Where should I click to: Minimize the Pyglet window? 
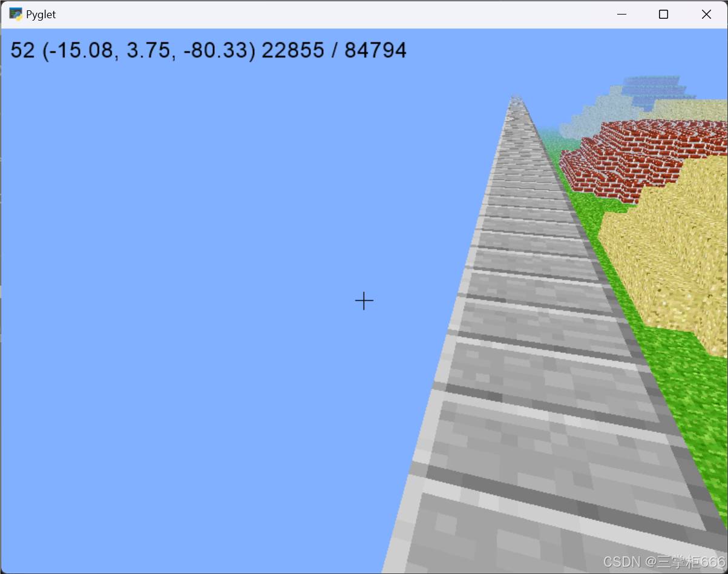point(621,15)
